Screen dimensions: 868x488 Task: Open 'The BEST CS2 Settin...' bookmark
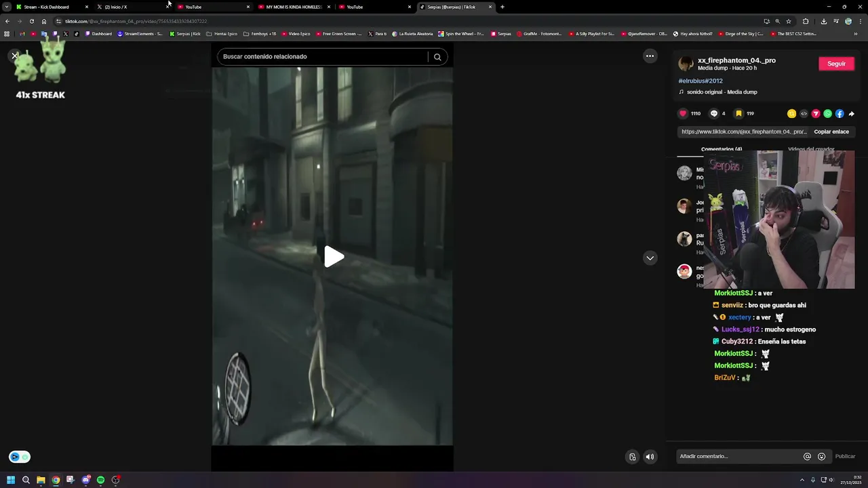pos(793,34)
